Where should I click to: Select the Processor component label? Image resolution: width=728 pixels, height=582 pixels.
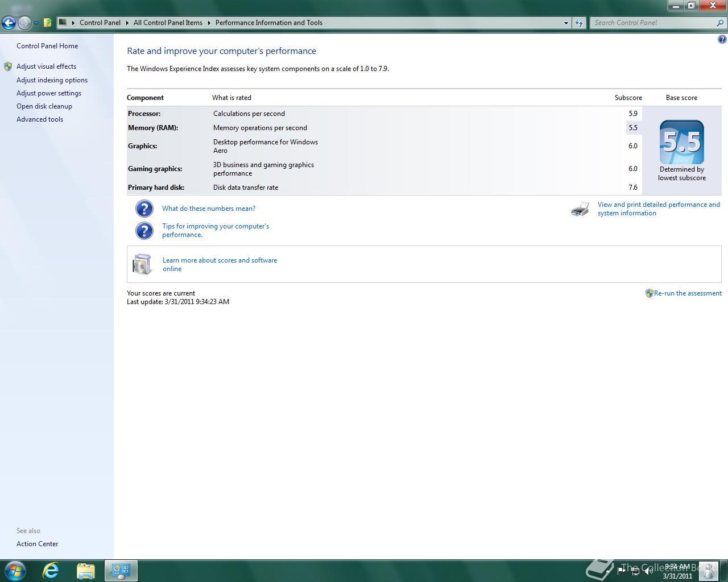point(144,114)
